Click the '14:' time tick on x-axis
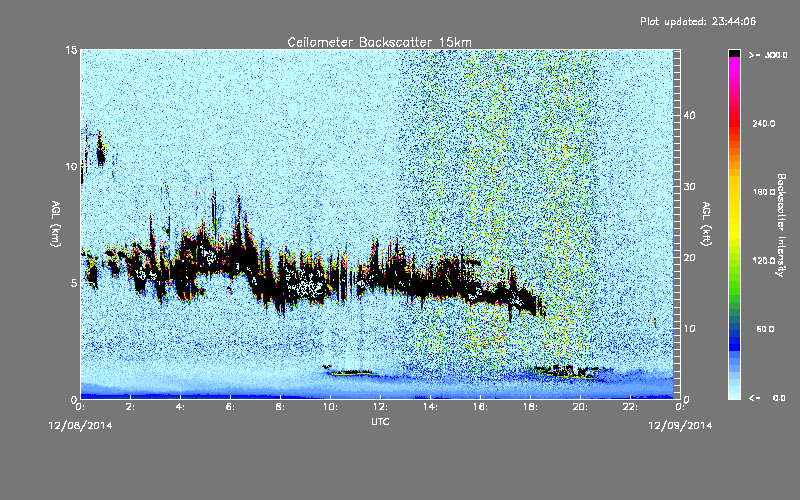This screenshot has height=500, width=800. click(430, 407)
